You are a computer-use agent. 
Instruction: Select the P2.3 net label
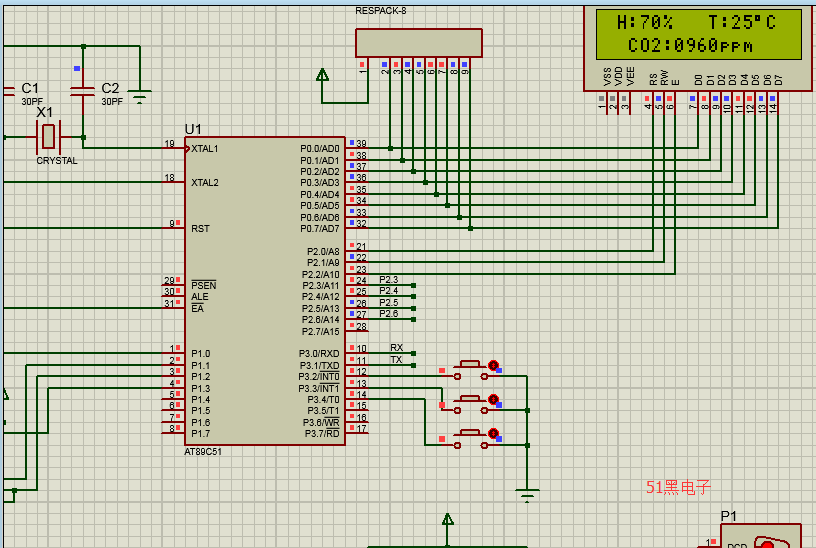(389, 279)
